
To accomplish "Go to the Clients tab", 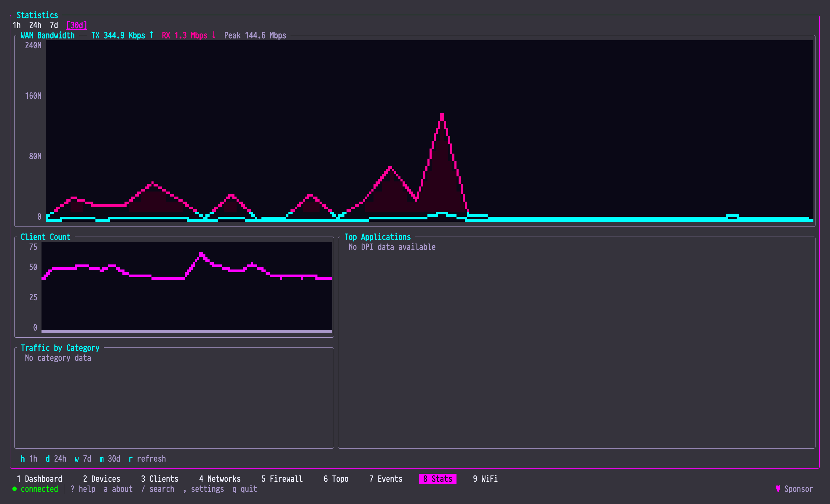I will pos(160,479).
